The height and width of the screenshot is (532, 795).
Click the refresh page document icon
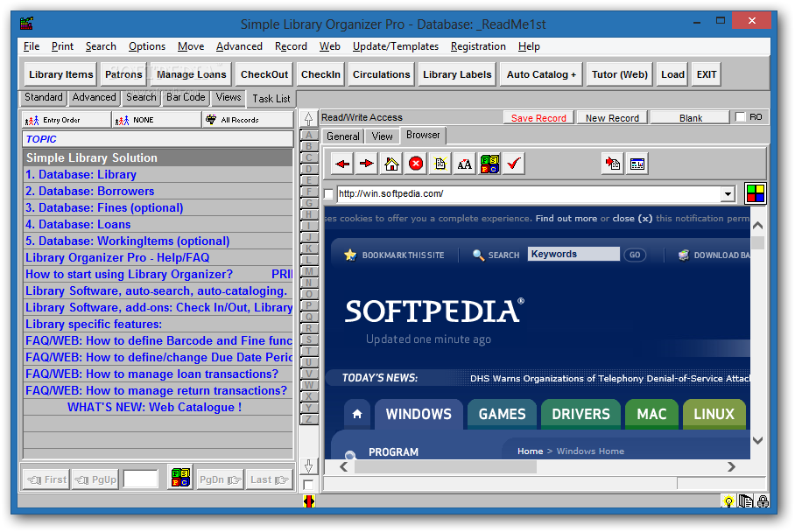click(x=440, y=164)
